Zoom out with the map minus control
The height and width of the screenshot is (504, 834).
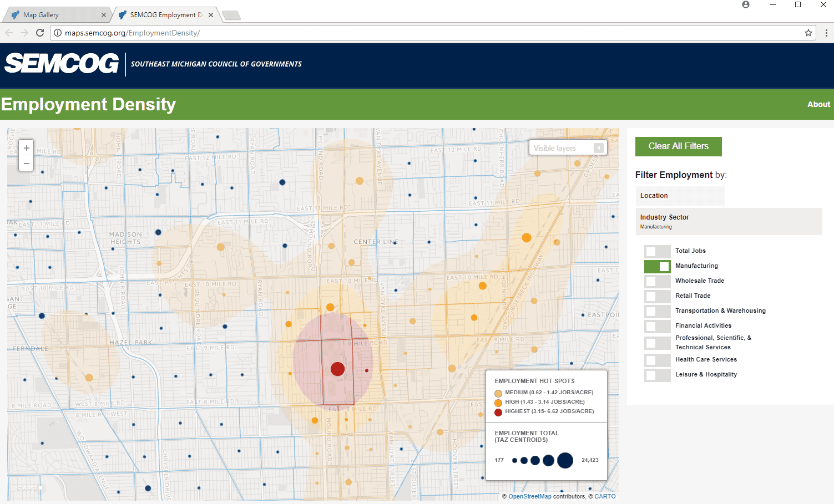[26, 163]
